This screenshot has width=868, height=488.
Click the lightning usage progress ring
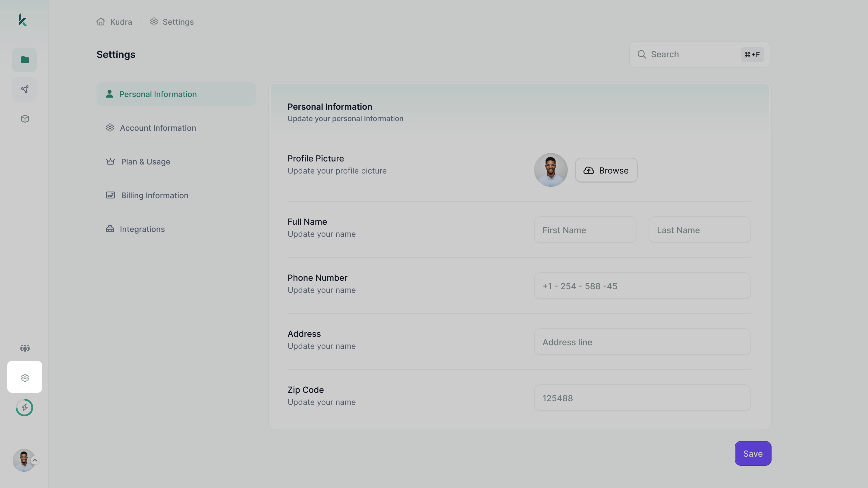coord(25,408)
